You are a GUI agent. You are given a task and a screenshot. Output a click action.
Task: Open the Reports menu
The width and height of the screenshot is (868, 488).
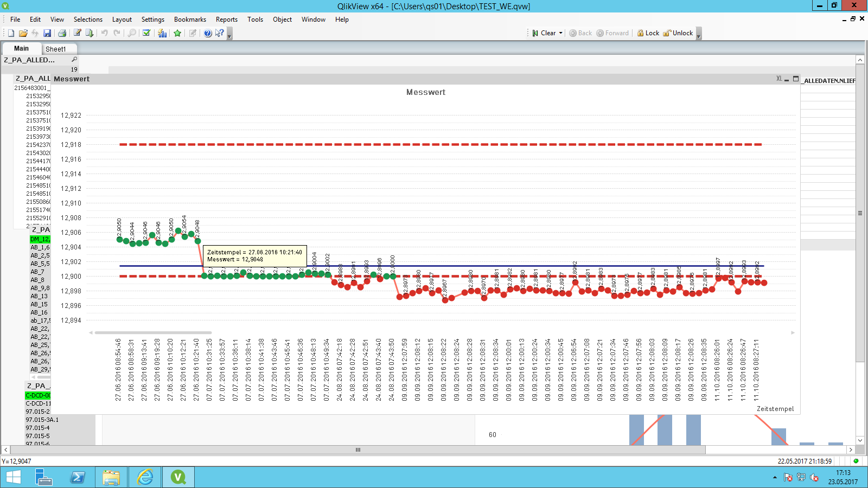tap(227, 20)
